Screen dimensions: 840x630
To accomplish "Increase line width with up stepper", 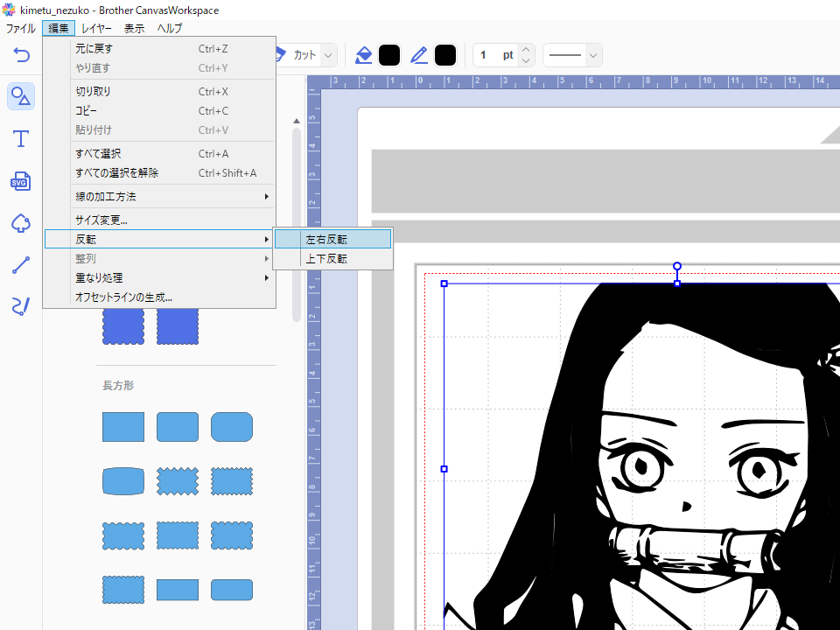I will [x=526, y=50].
